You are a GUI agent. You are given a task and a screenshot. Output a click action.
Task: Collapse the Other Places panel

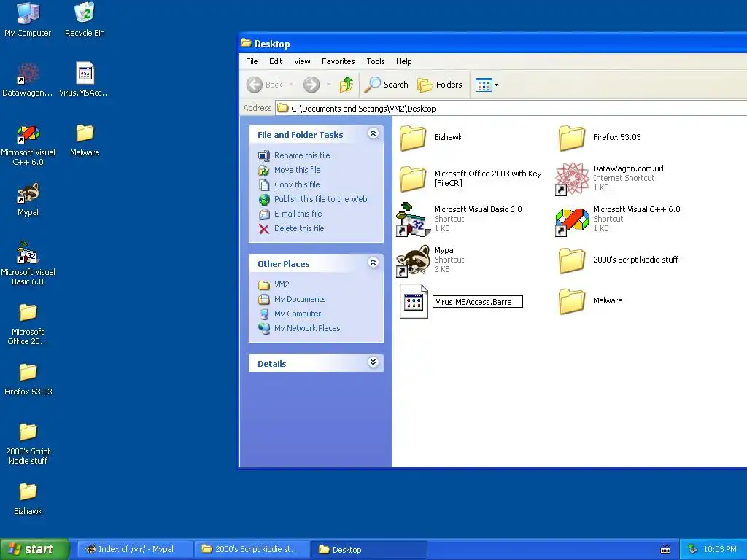(373, 262)
